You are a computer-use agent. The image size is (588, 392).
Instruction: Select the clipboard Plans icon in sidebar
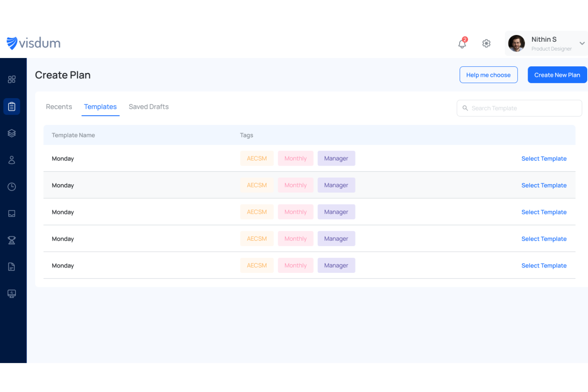pos(12,106)
